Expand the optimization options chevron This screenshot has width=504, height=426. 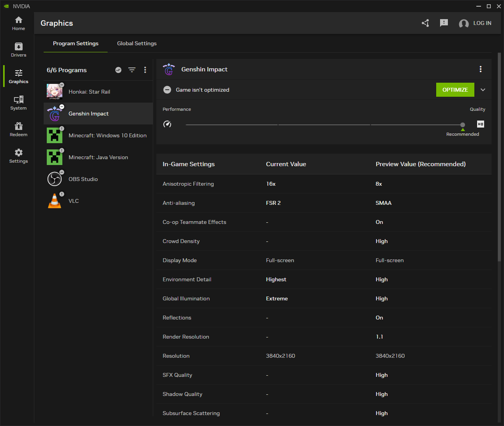(x=483, y=90)
